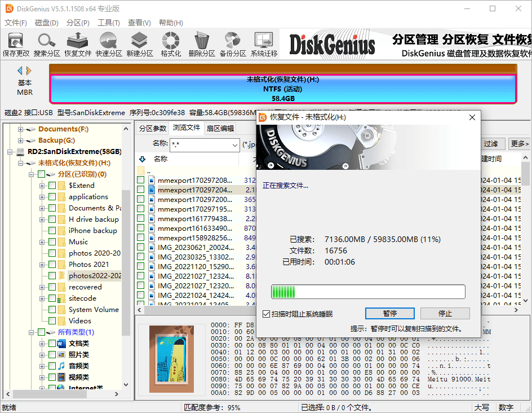Check the box for IMG_20230325_13302 file
Screen dimensions: 532x413
141,257
